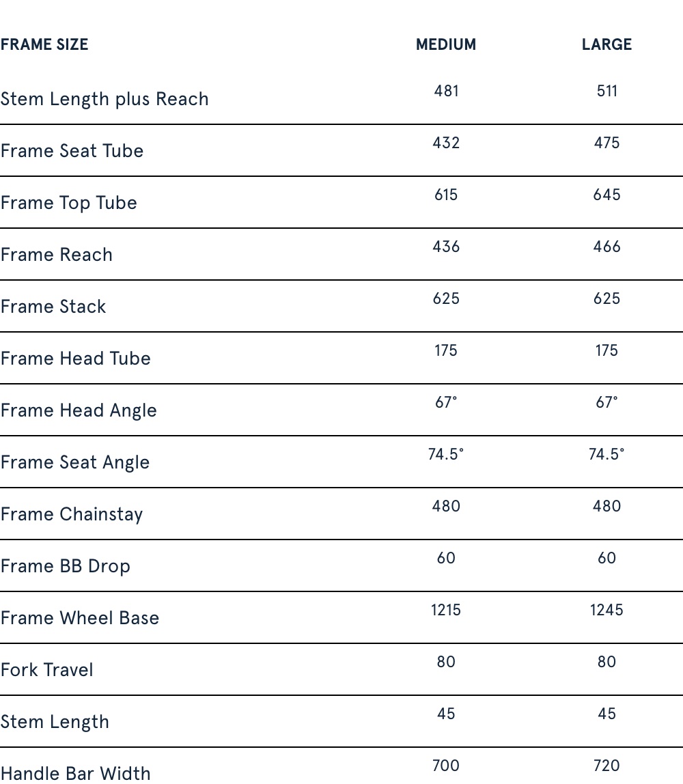Click the Frame Head Angle label
This screenshot has height=784, width=683.
(79, 410)
